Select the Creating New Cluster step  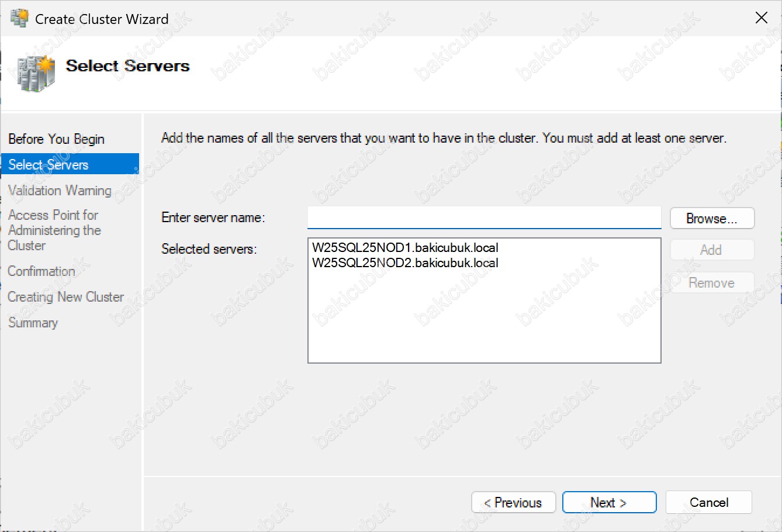pyautogui.click(x=65, y=297)
